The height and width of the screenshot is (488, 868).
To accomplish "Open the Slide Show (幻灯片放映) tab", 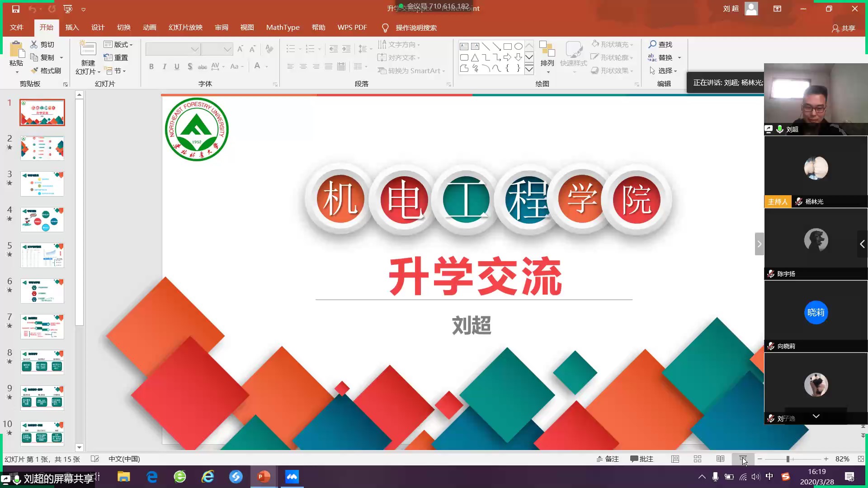I will [x=185, y=28].
